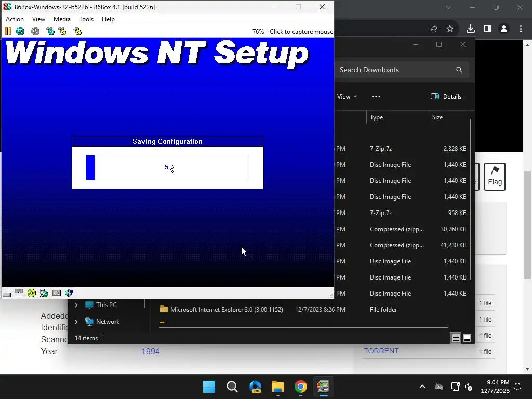This screenshot has height=399, width=532.
Task: Expand Network in navigation pane
Action: coord(76,322)
